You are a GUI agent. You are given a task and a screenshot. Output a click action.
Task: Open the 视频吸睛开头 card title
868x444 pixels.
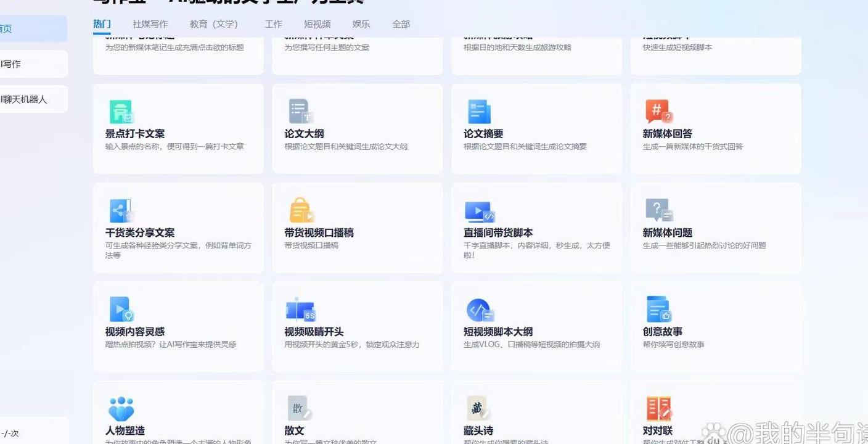pos(314,332)
